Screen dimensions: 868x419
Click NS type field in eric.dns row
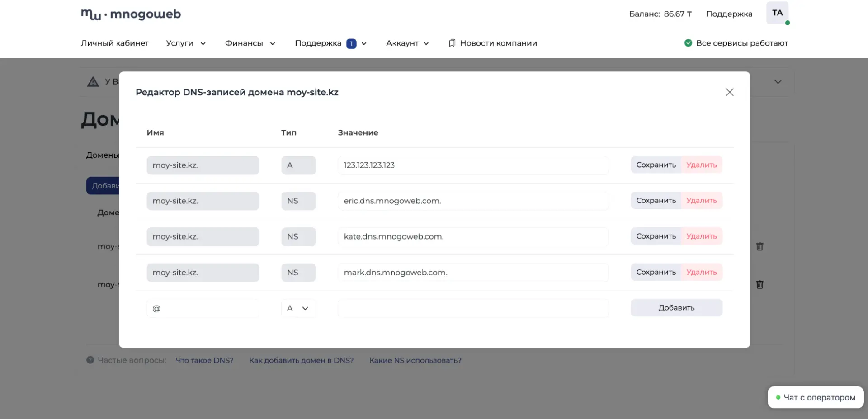click(x=298, y=201)
